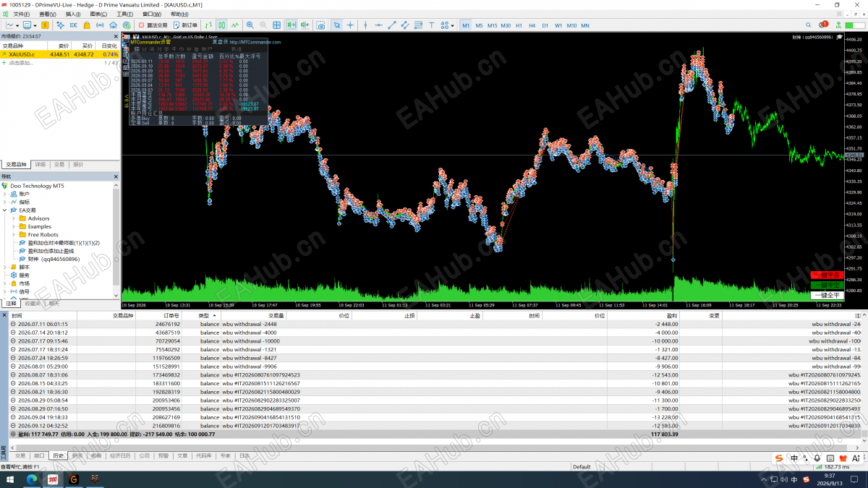Toggle 算法交易 (algo trading) on or off

click(x=151, y=25)
